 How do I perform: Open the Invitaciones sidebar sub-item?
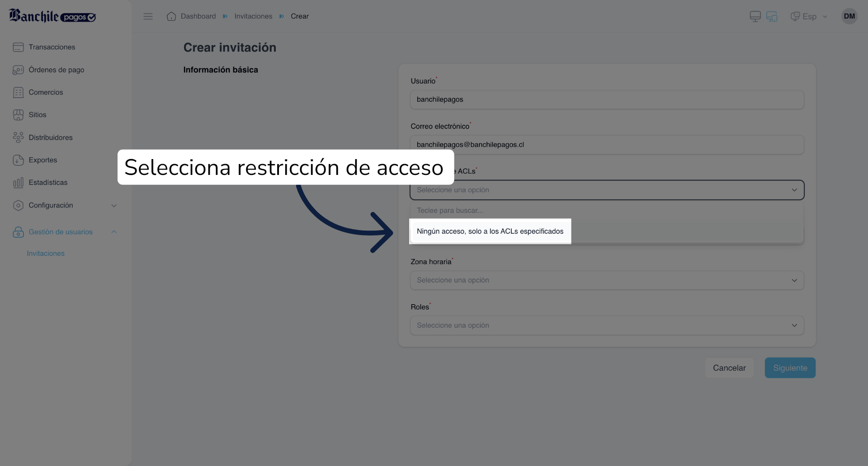coord(46,254)
